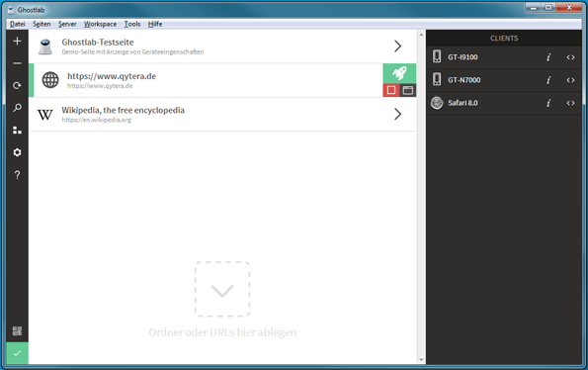Select the Ghostlab-Testseite title
This screenshot has height=370, width=588.
pyautogui.click(x=98, y=42)
